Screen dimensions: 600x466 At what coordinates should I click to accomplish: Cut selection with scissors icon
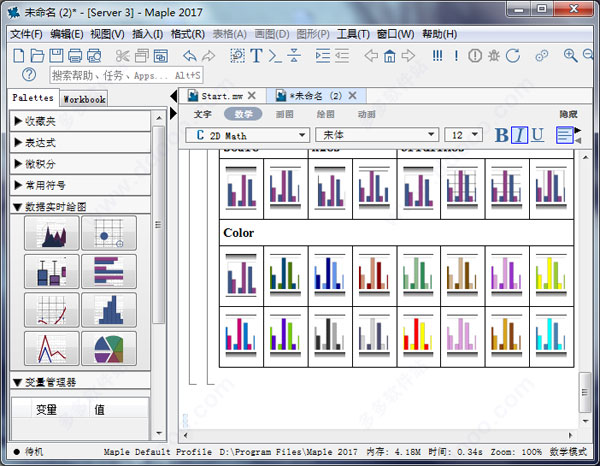tap(122, 56)
